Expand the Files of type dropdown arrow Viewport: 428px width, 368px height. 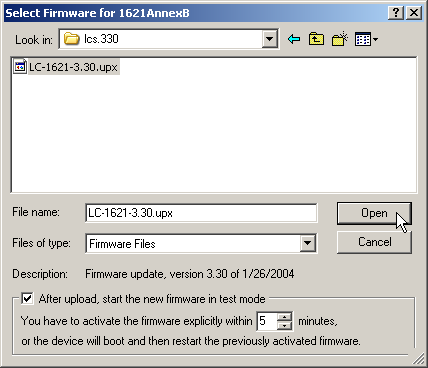(x=308, y=243)
